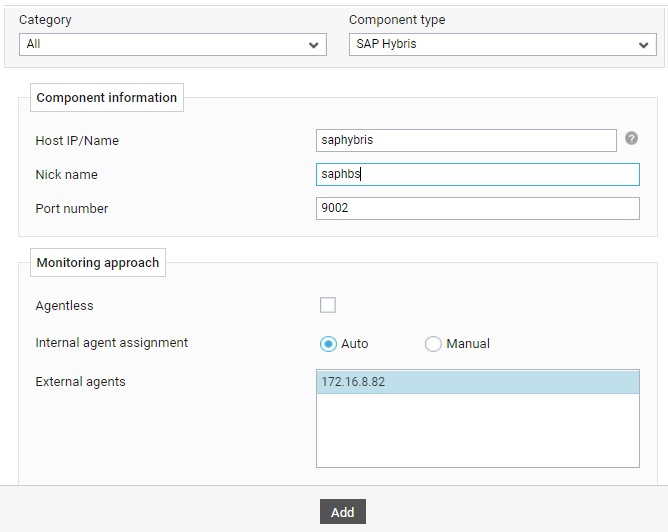Select external agent 172.16.8.82 in list
Image resolution: width=668 pixels, height=532 pixels.
click(478, 382)
